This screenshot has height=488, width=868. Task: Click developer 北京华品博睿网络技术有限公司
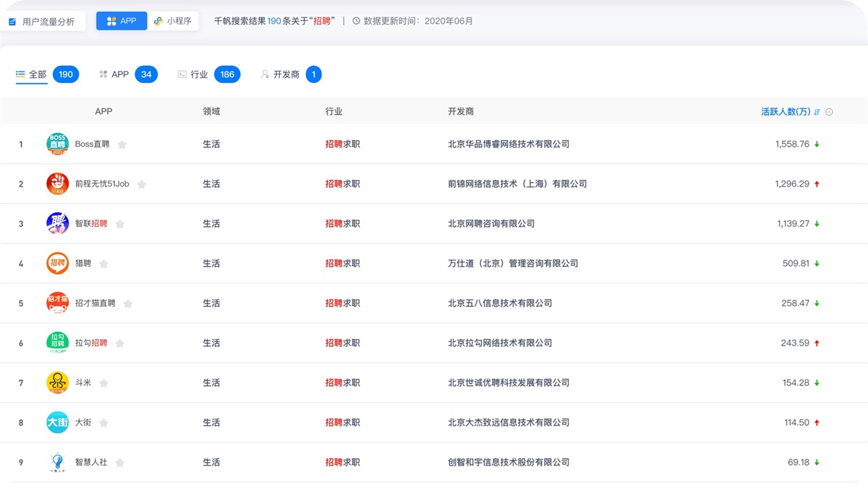coord(509,144)
